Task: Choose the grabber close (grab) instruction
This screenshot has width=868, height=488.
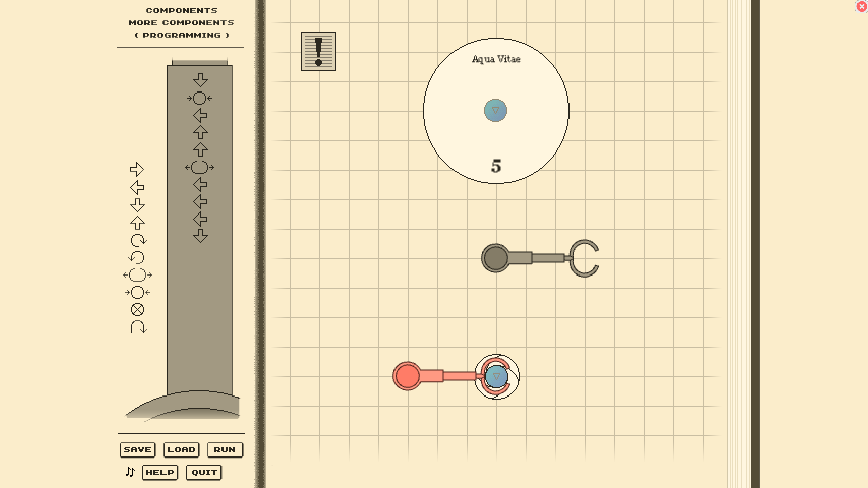Action: (x=137, y=292)
